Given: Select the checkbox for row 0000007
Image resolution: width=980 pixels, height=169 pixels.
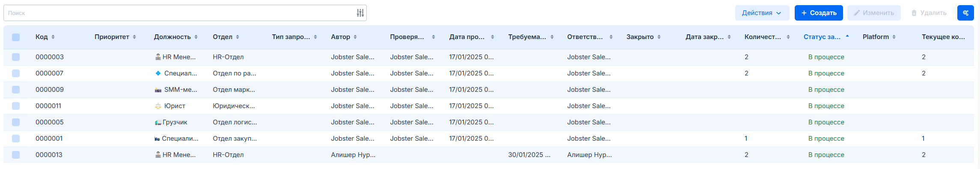Looking at the screenshot, I should tap(16, 73).
